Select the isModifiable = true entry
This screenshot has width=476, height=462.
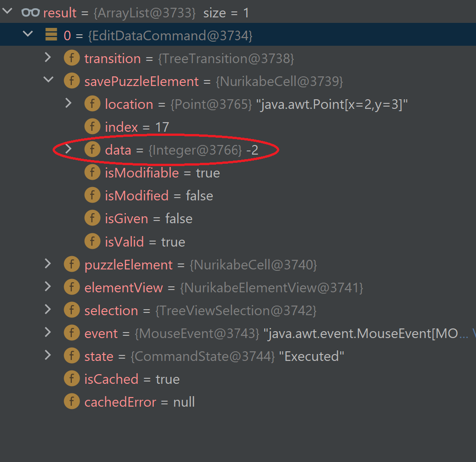[x=142, y=172]
